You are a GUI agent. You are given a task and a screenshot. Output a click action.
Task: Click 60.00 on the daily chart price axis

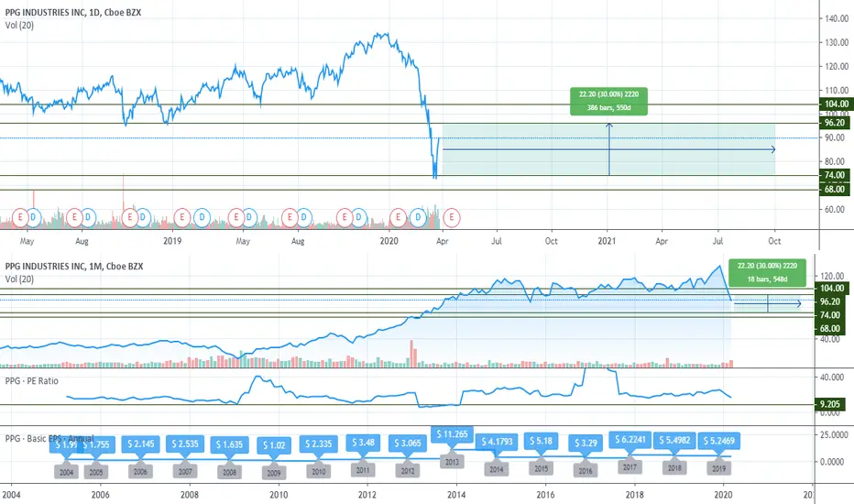(x=835, y=209)
